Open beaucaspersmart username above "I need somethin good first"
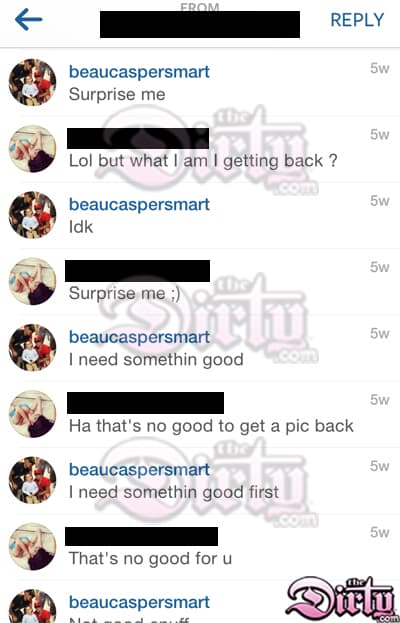This screenshot has height=623, width=400. pyautogui.click(x=139, y=470)
